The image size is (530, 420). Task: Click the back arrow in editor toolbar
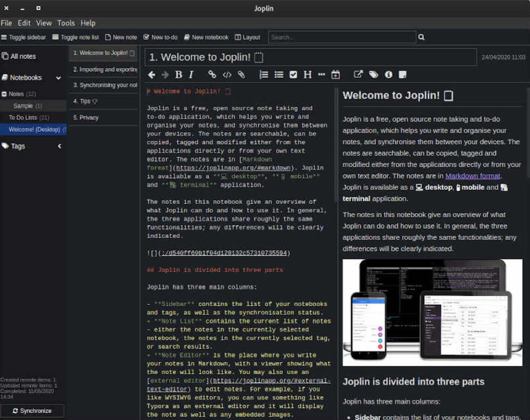tap(152, 75)
